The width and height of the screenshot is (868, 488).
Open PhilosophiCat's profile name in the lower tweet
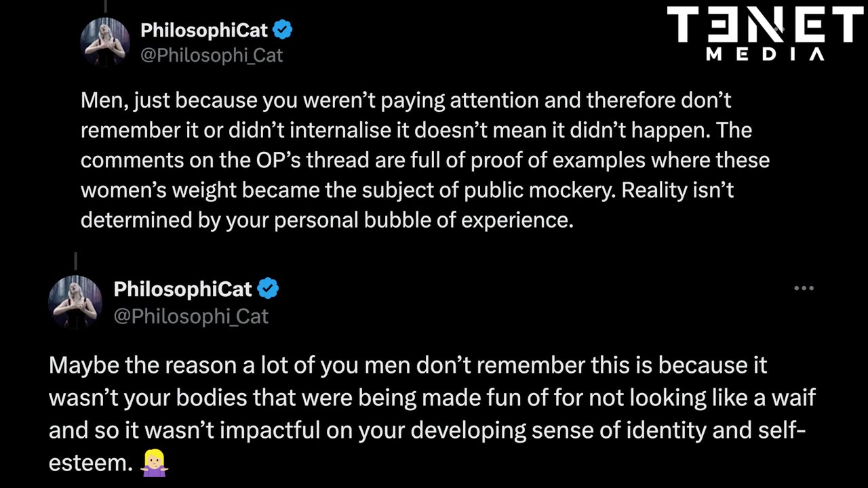tap(182, 289)
